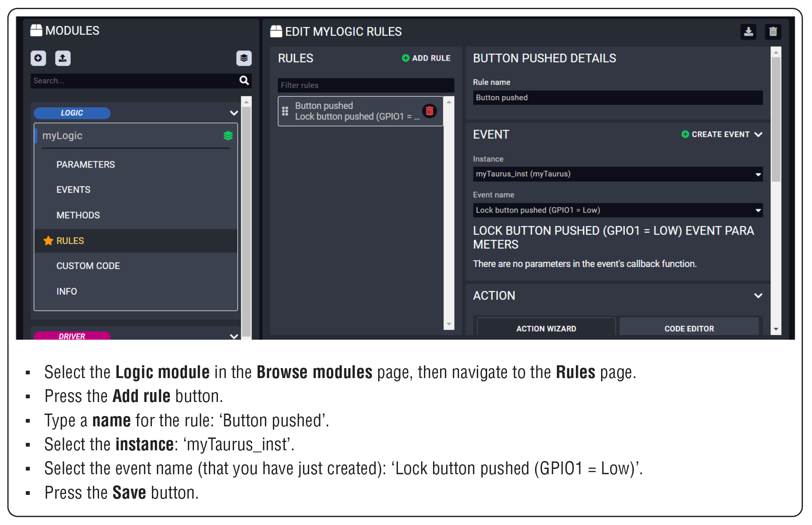Click the trash icon in header
The width and height of the screenshot is (812, 525).
[773, 32]
